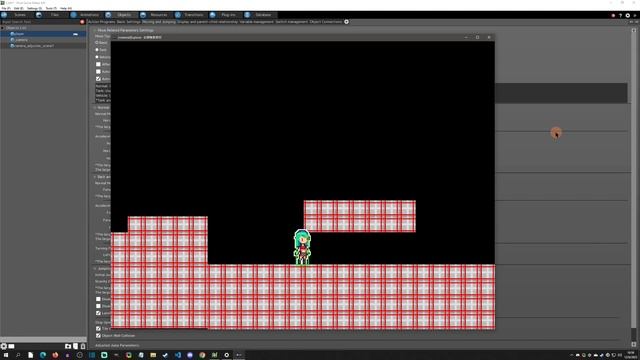Click the Resources tab icon

(143, 15)
